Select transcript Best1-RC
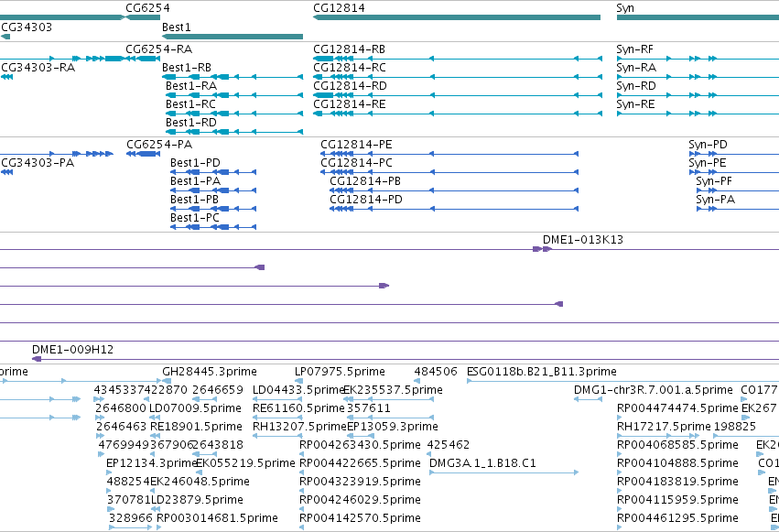This screenshot has width=779, height=532. [x=190, y=104]
